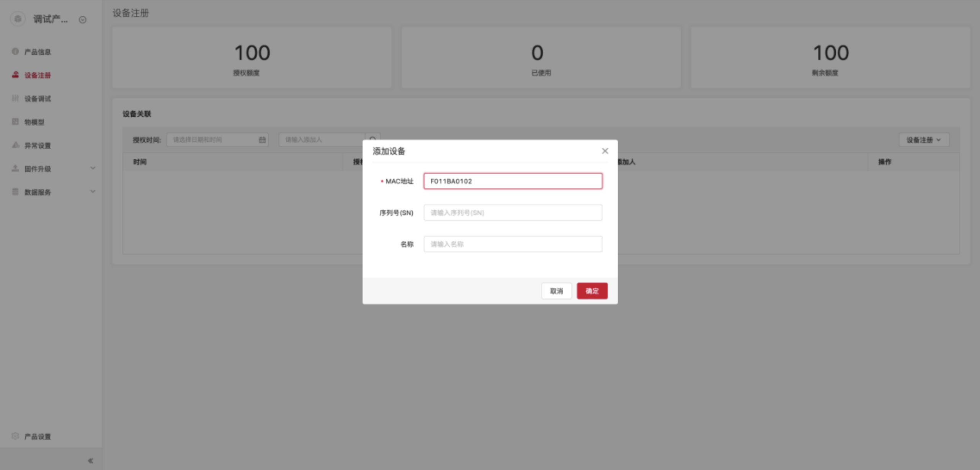Expand the 固件升级 submenu chevron

coord(93,168)
